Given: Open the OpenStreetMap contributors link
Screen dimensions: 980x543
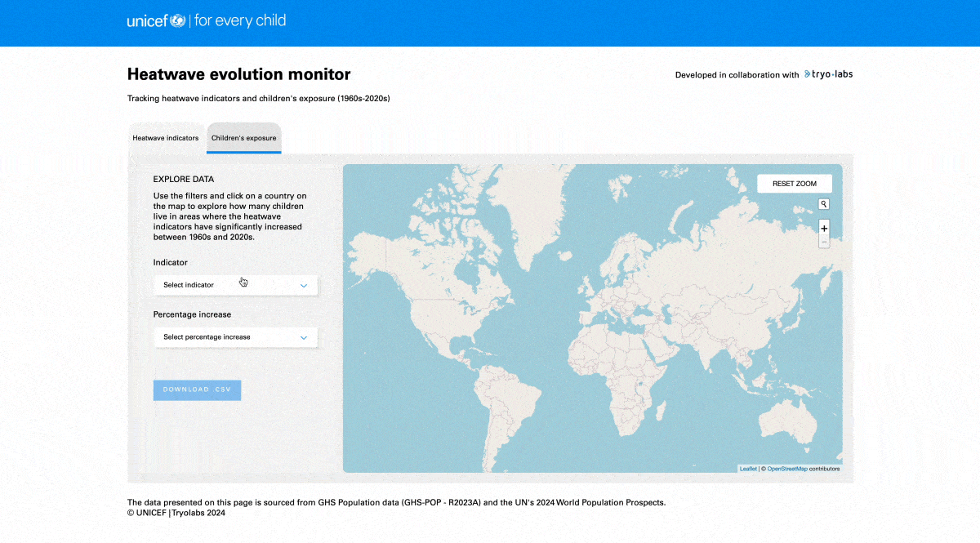Looking at the screenshot, I should [786, 469].
